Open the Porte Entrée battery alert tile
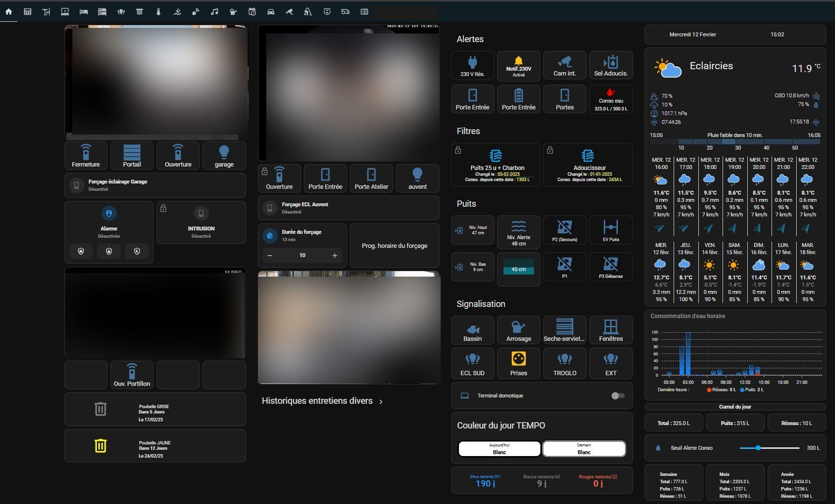 pyautogui.click(x=519, y=99)
